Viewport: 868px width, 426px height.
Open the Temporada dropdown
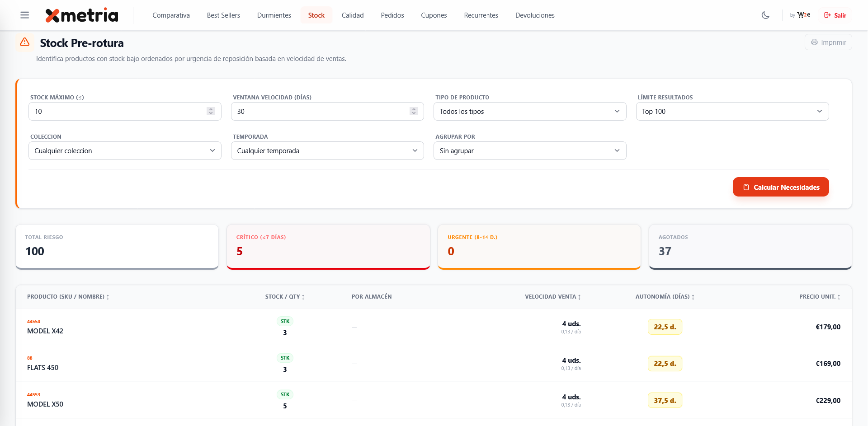coord(327,151)
